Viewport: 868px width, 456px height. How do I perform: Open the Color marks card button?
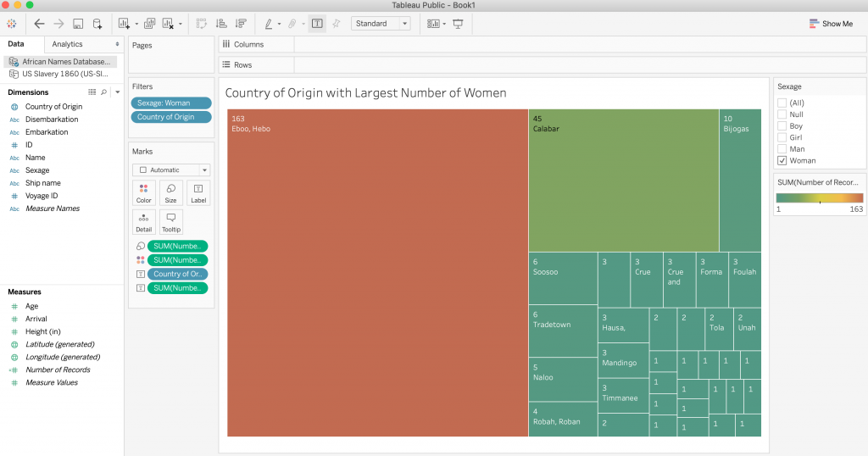click(x=144, y=193)
